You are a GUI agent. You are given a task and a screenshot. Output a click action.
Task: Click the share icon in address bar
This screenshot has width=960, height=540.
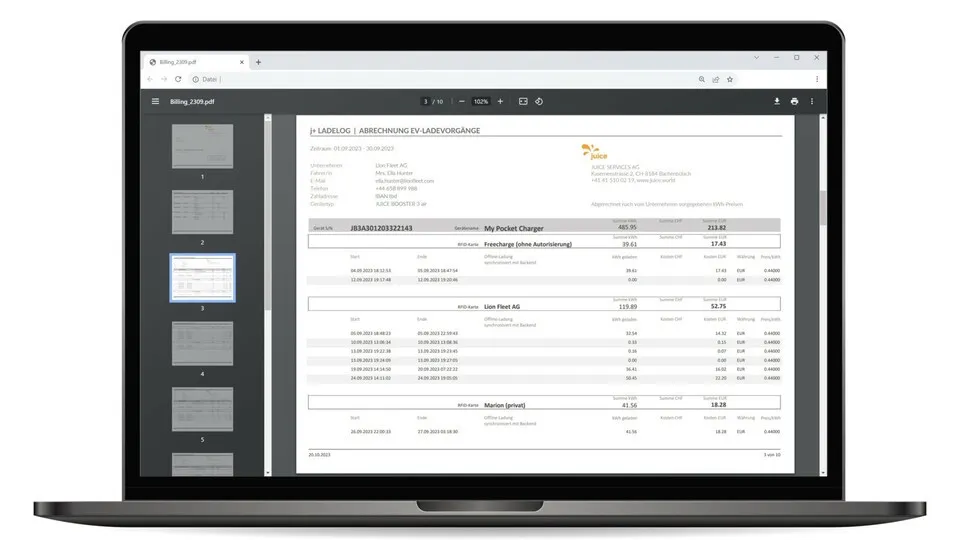click(715, 79)
